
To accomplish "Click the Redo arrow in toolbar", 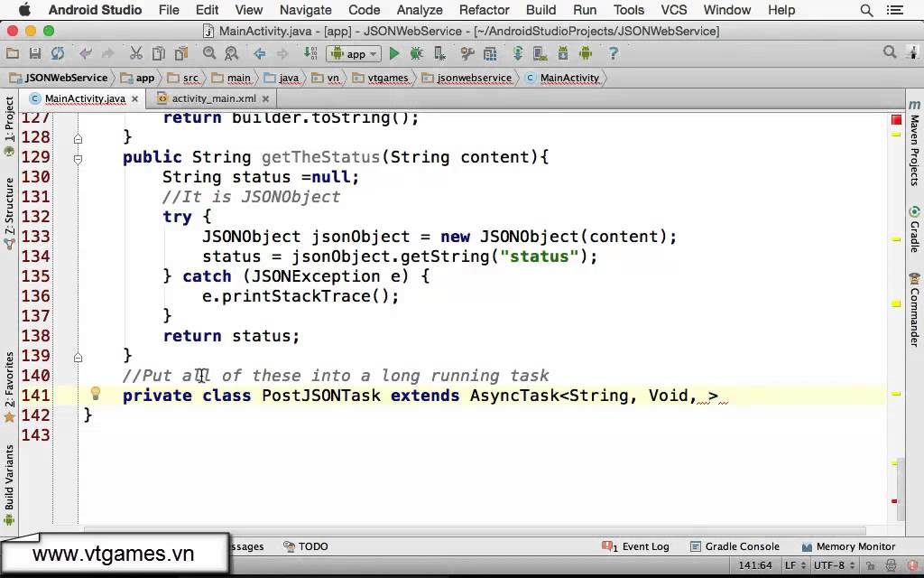I will click(x=108, y=53).
